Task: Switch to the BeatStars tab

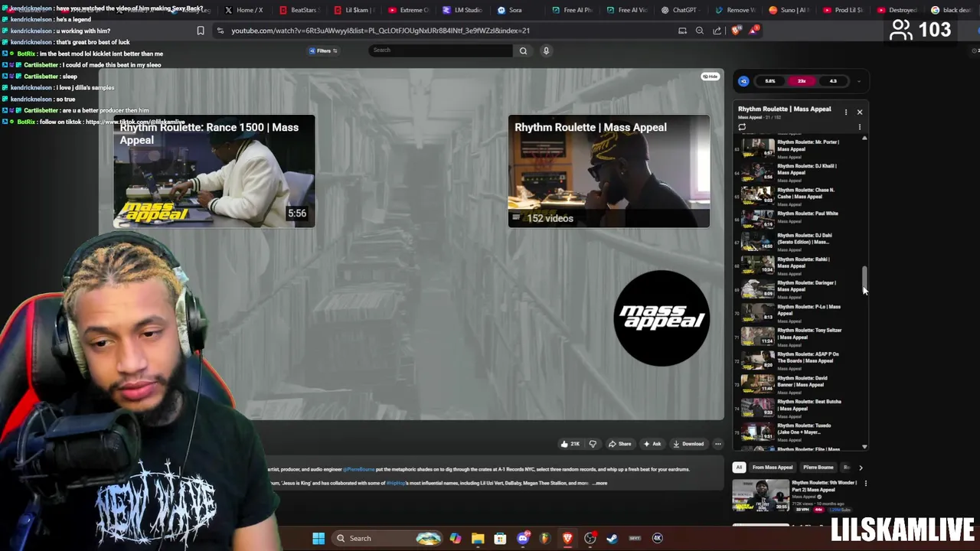Action: (x=298, y=10)
